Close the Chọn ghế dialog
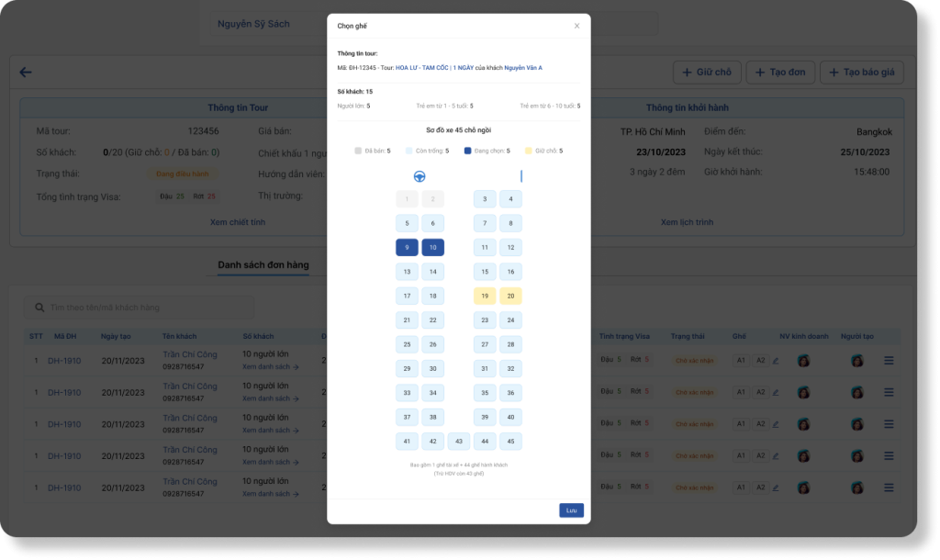The width and height of the screenshot is (940, 560). [x=576, y=26]
